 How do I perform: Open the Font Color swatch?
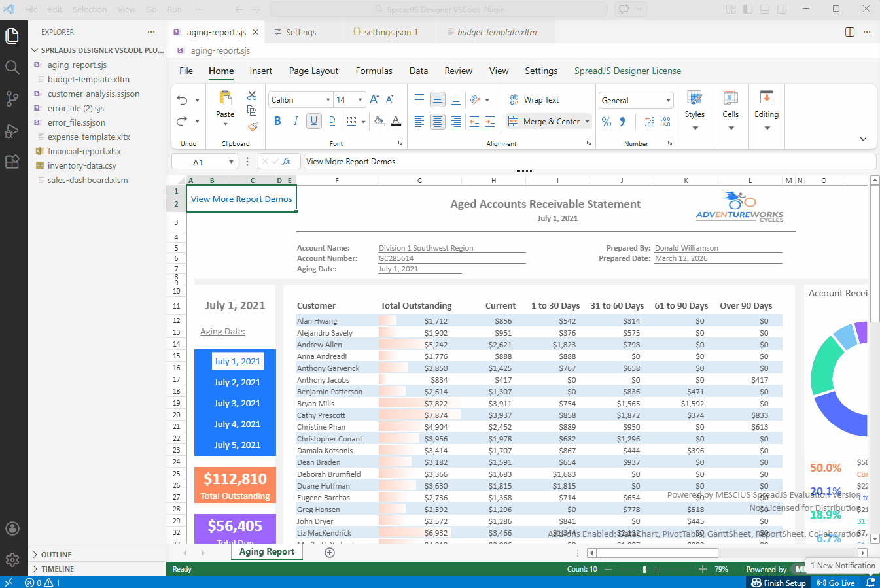click(396, 121)
